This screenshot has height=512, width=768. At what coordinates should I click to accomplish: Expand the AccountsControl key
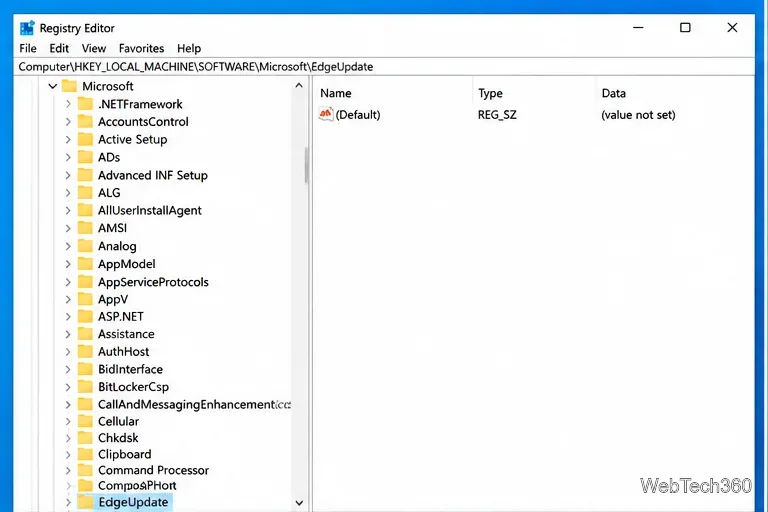click(x=68, y=122)
